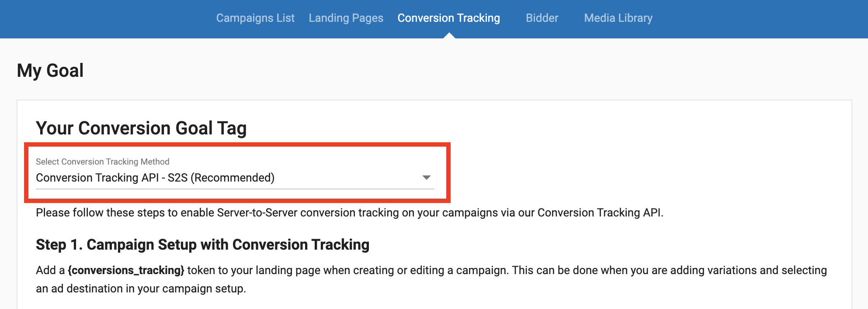This screenshot has width=868, height=309.
Task: Click the dropdown arrow for tracking methods
Action: coord(427,177)
